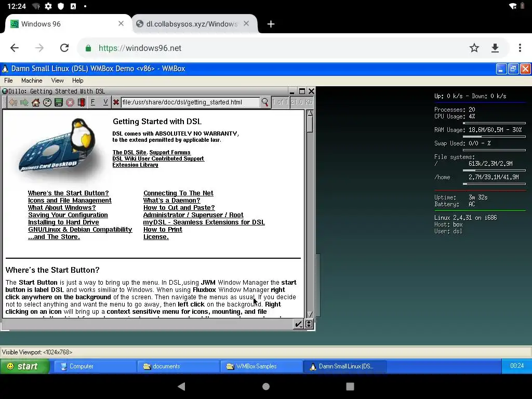This screenshot has height=399, width=532.
Task: Close the dl.collabsysos.xyz browser tab
Action: 246,23
